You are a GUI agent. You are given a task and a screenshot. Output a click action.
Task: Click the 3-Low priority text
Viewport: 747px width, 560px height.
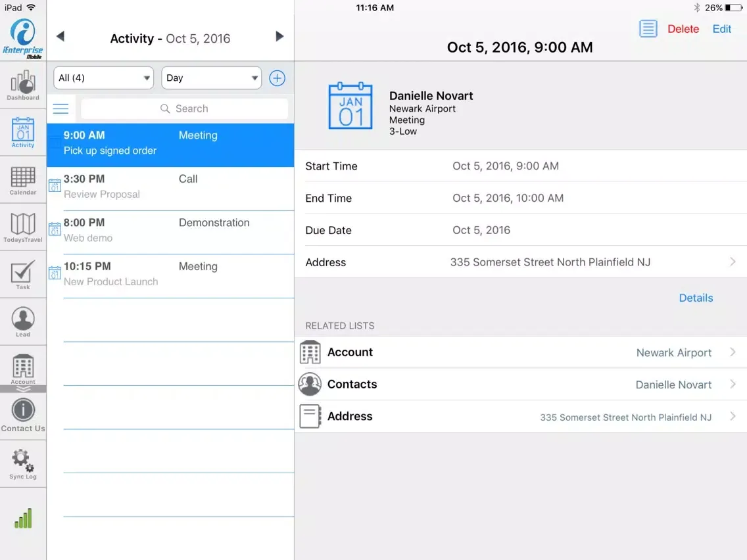pyautogui.click(x=403, y=131)
